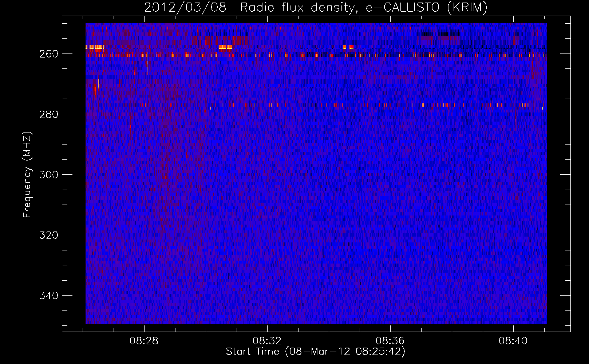The width and height of the screenshot is (589, 364).
Task: Select the 320 frequency tick label
Action: click(x=48, y=235)
